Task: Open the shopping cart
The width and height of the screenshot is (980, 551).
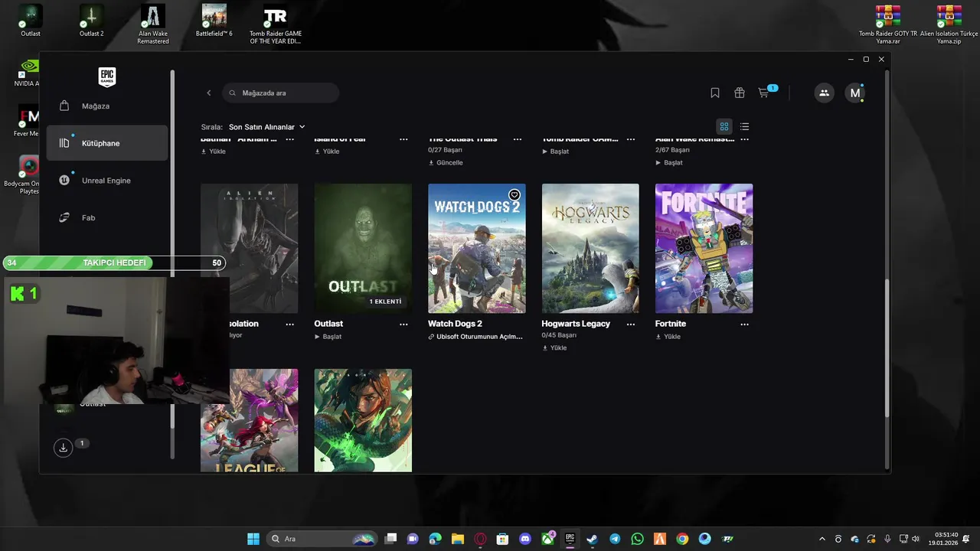Action: pyautogui.click(x=764, y=93)
